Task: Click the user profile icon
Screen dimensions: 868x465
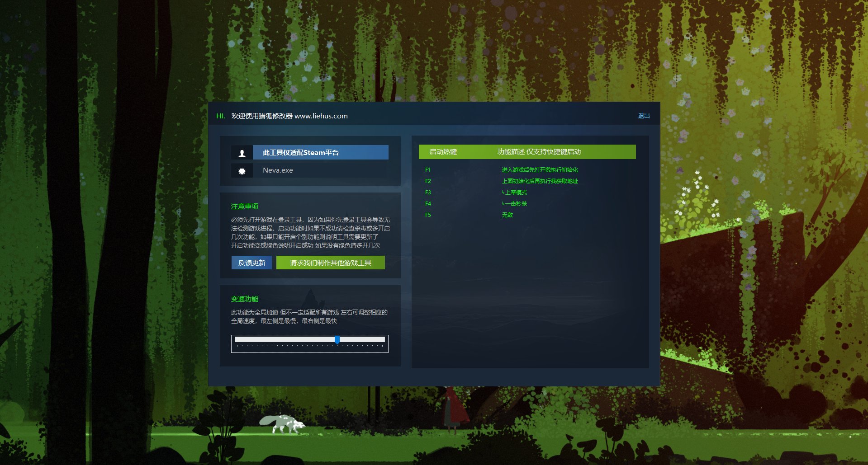Action: point(242,153)
